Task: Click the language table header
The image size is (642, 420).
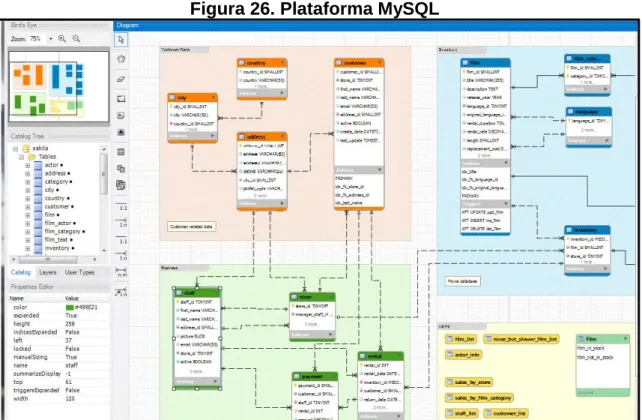Action: click(x=589, y=112)
